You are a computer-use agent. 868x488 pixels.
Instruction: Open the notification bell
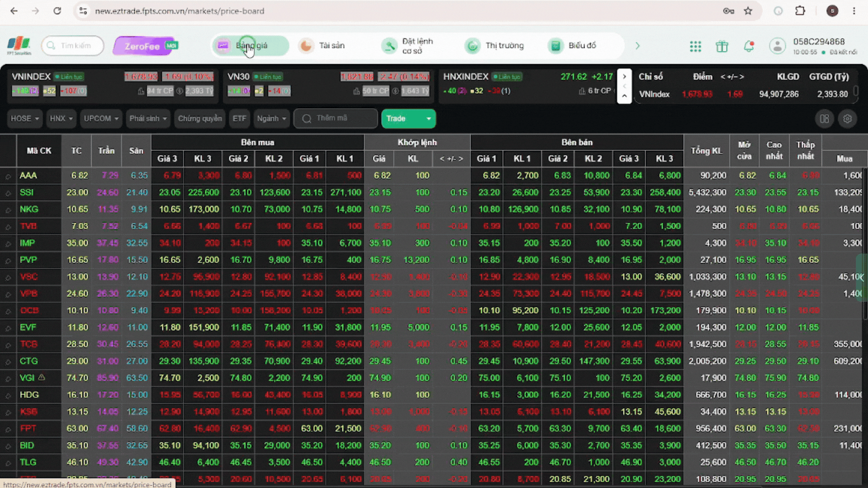(749, 46)
